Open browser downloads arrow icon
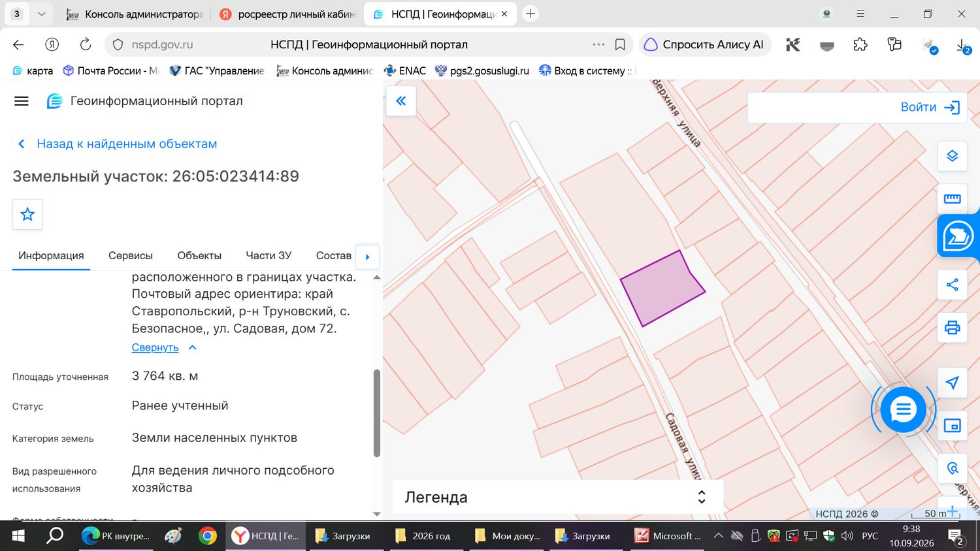 coord(962,44)
